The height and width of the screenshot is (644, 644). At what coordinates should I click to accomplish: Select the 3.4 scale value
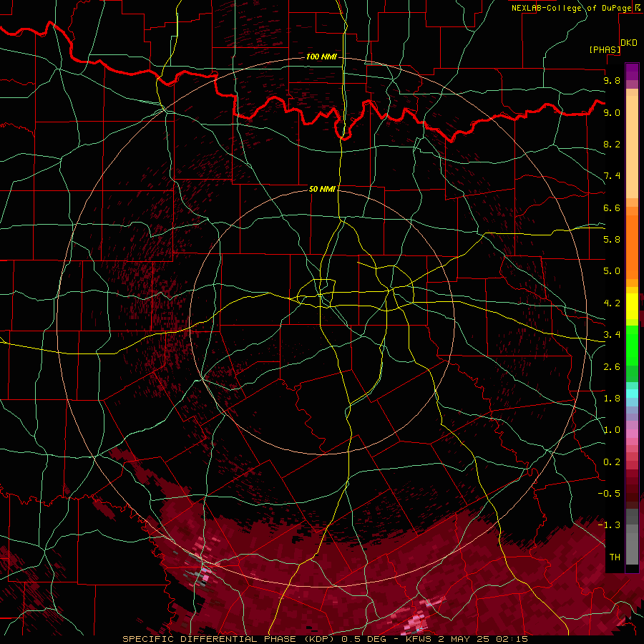612,335
